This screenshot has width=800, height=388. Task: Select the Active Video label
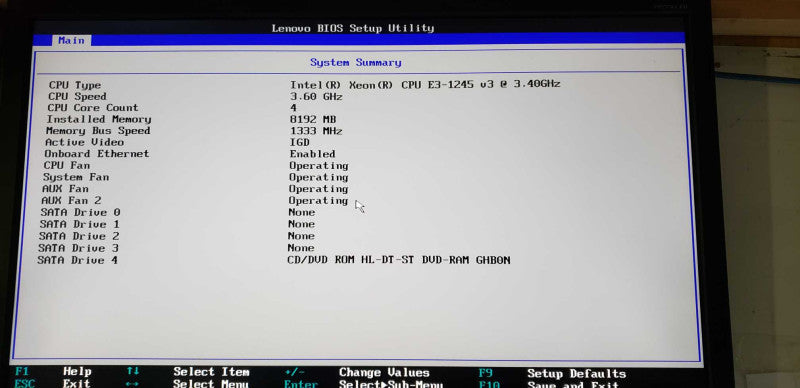tap(84, 142)
